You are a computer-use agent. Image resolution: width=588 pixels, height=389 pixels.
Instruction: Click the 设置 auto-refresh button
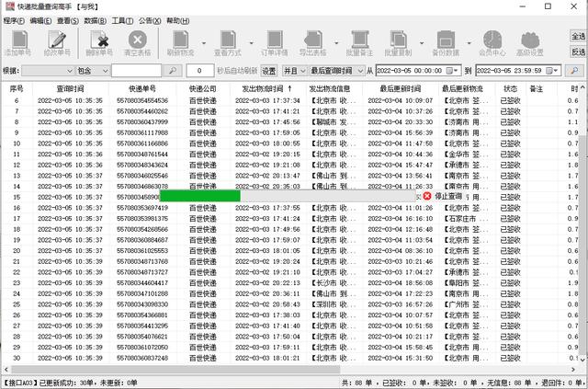pyautogui.click(x=268, y=71)
